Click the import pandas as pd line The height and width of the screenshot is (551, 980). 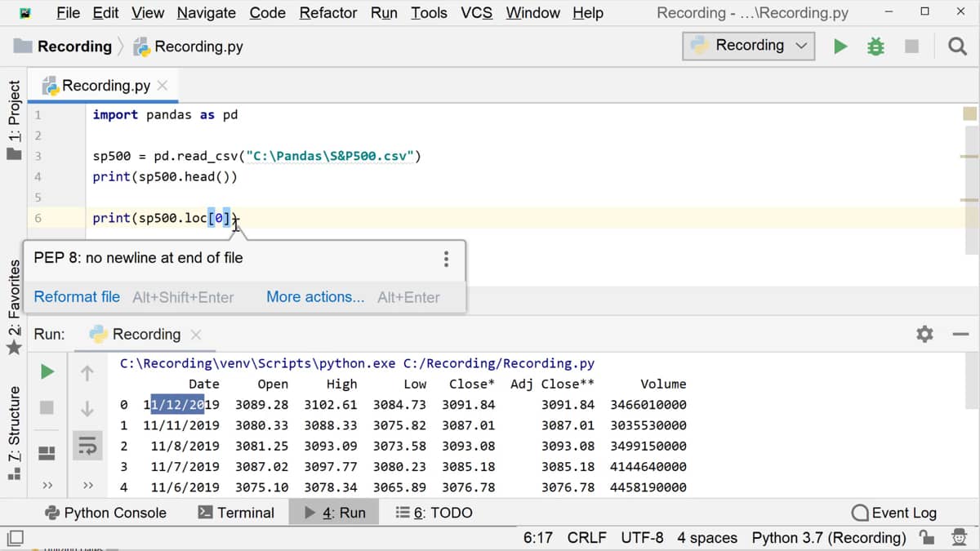165,114
